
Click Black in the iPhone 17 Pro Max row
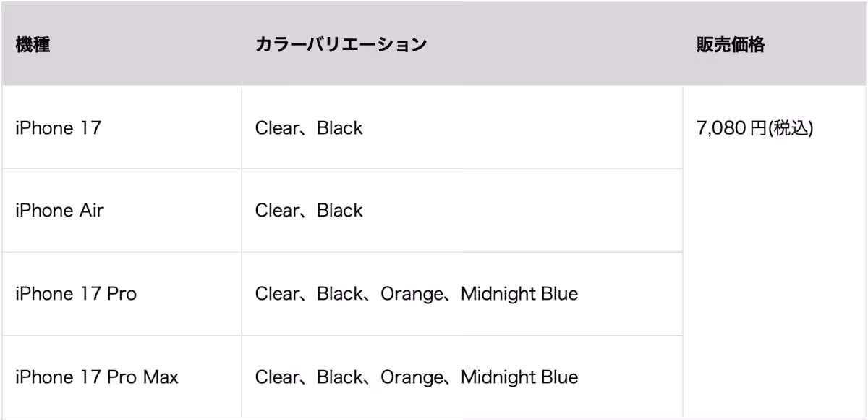tap(340, 377)
